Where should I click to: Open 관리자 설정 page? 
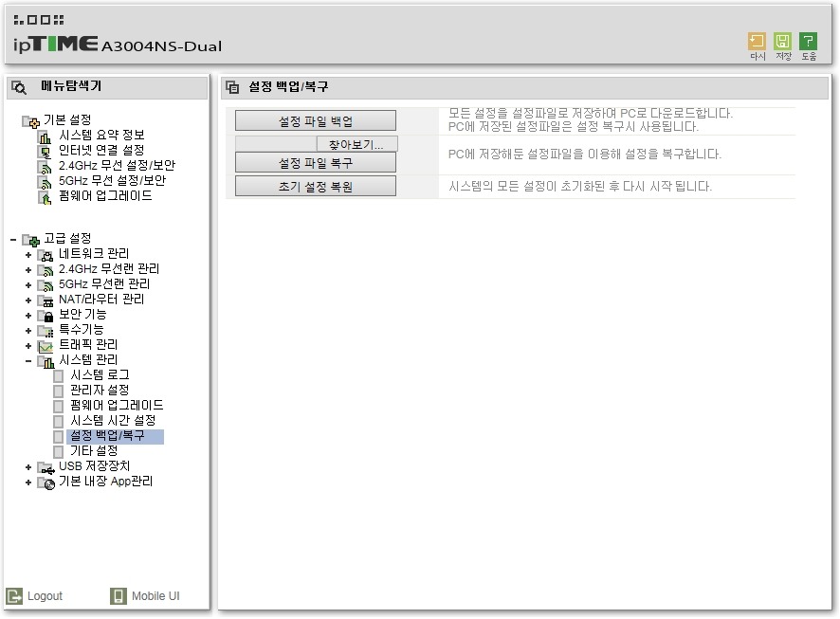coord(100,390)
